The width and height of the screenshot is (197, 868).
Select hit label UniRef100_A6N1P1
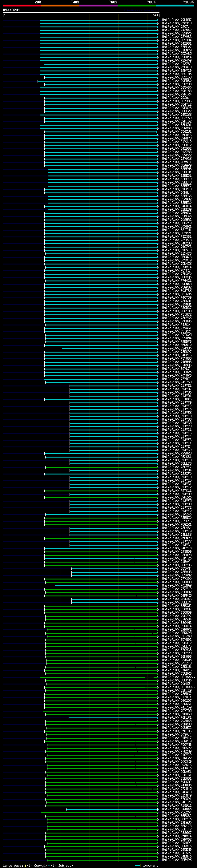[x=177, y=718]
